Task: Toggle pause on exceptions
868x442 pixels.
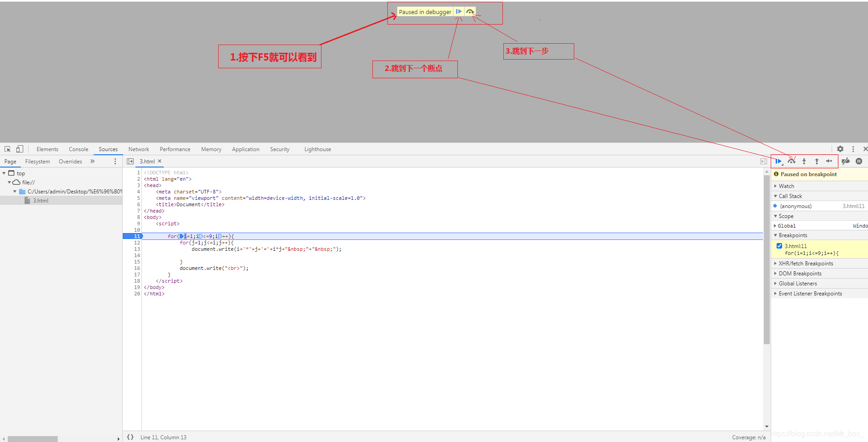Action: point(859,161)
